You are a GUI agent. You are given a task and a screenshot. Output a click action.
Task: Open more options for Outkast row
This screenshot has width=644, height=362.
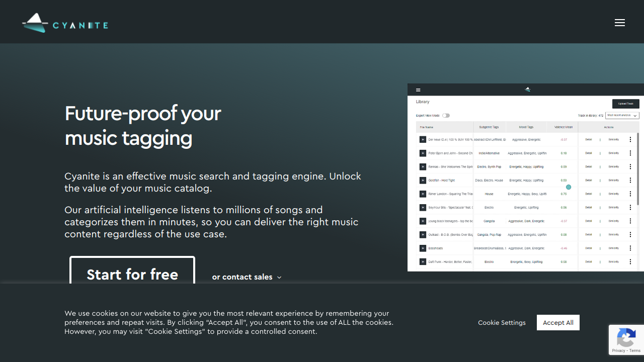tap(630, 234)
